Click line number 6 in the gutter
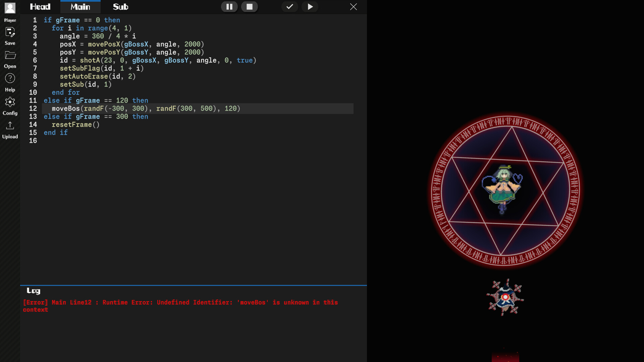The image size is (644, 362). click(35, 60)
